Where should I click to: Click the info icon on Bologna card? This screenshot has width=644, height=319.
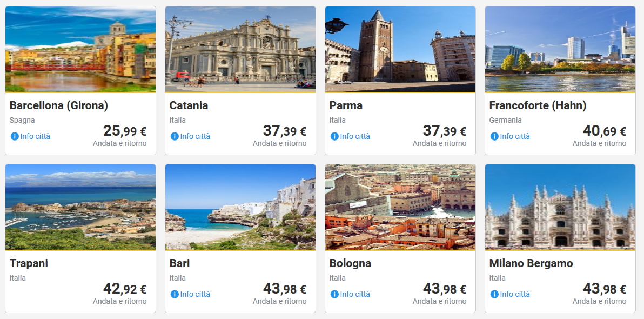tap(334, 294)
